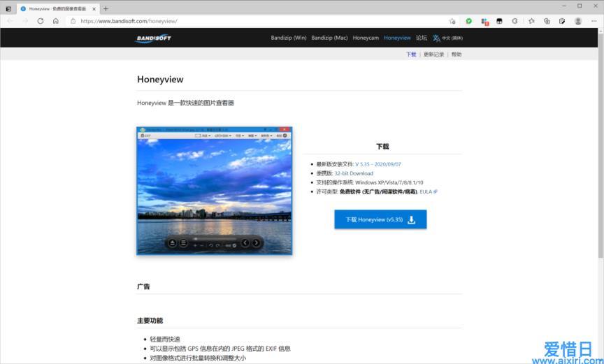Click the blue 下载 Honeyview (v5.35) button
This screenshot has height=364, width=604.
[380, 219]
